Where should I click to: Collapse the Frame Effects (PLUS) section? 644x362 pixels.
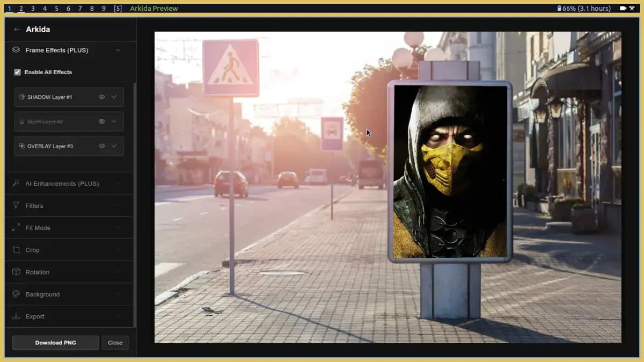tap(118, 50)
